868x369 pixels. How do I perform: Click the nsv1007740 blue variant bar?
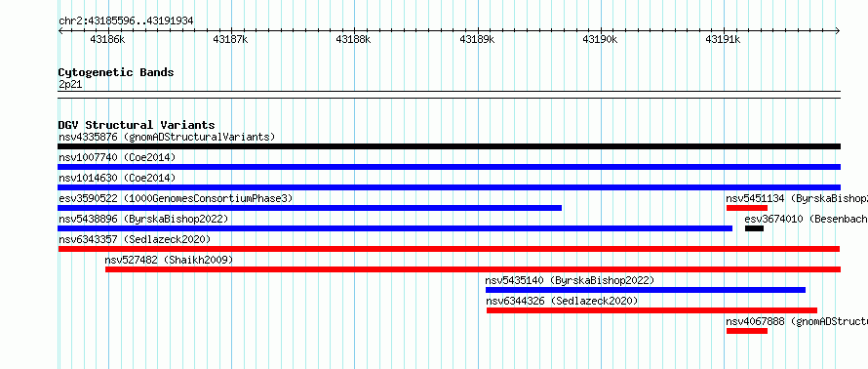(x=449, y=167)
